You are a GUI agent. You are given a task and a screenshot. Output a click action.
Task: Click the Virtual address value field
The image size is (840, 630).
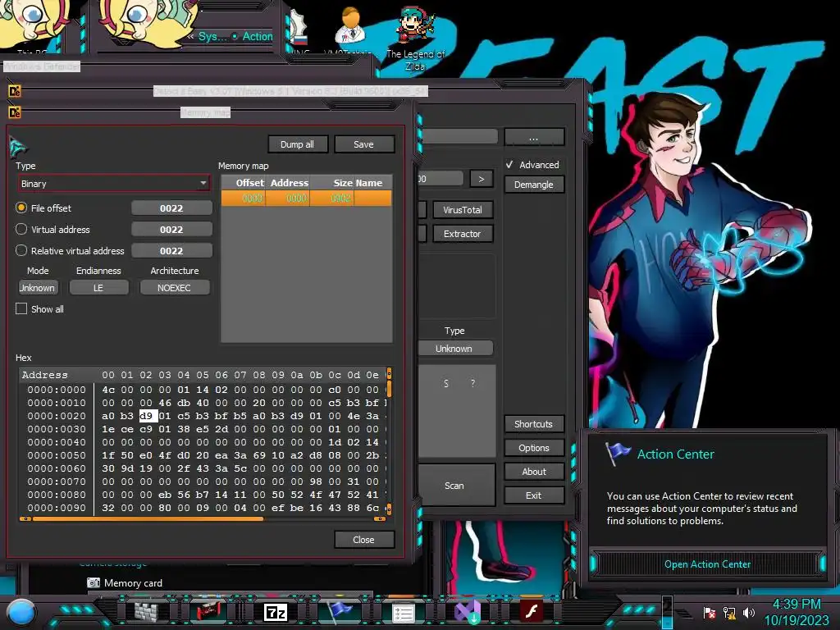pyautogui.click(x=171, y=230)
